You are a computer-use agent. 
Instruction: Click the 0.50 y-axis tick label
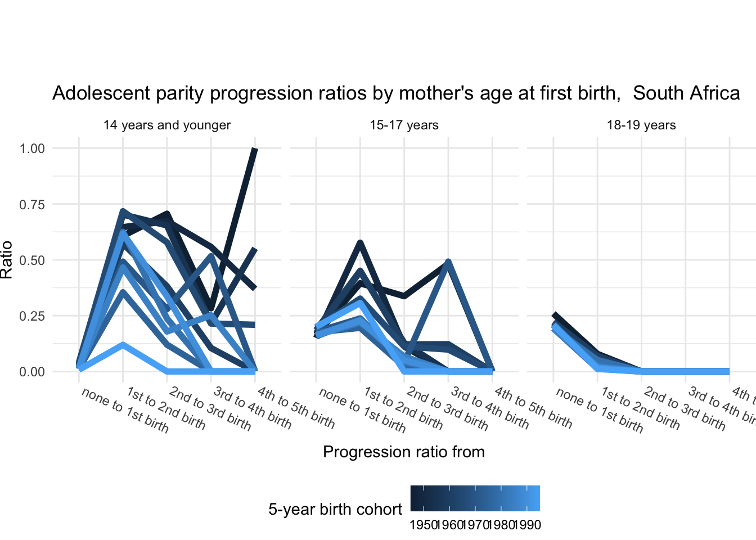tap(32, 260)
